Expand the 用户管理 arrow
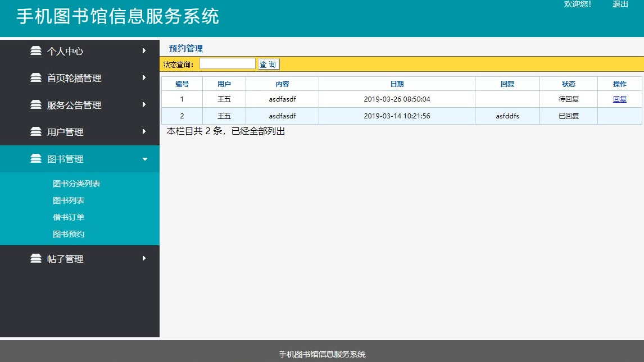 pos(144,131)
